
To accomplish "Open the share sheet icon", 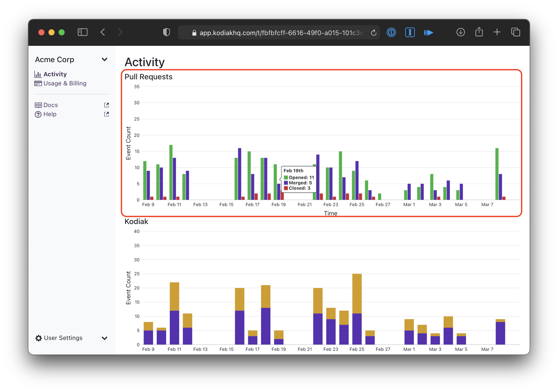I will [479, 32].
